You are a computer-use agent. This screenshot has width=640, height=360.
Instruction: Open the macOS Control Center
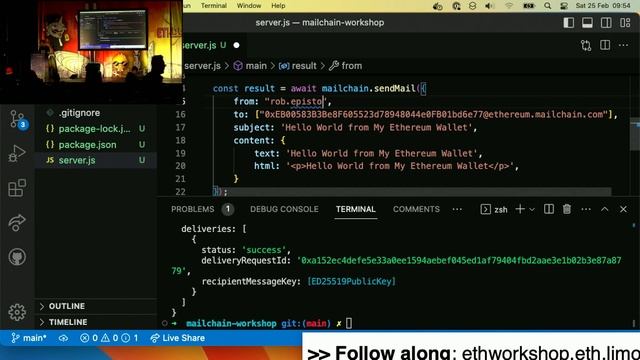[564, 6]
